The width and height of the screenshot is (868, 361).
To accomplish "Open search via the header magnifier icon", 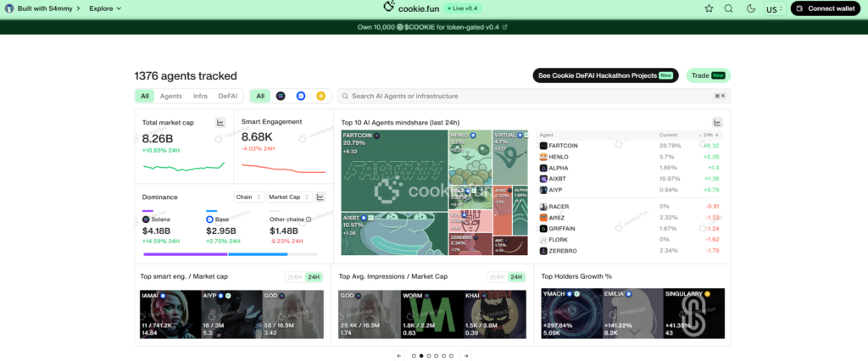I will point(728,8).
